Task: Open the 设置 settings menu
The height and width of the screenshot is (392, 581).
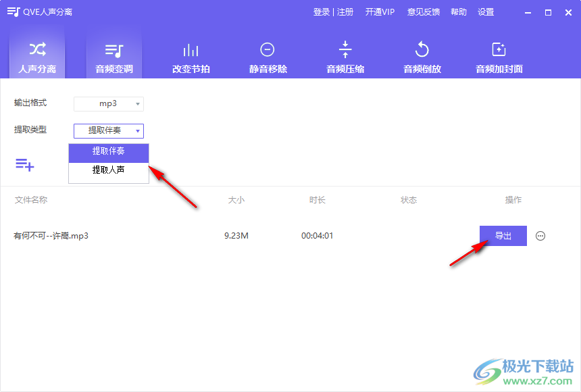Action: pyautogui.click(x=486, y=11)
